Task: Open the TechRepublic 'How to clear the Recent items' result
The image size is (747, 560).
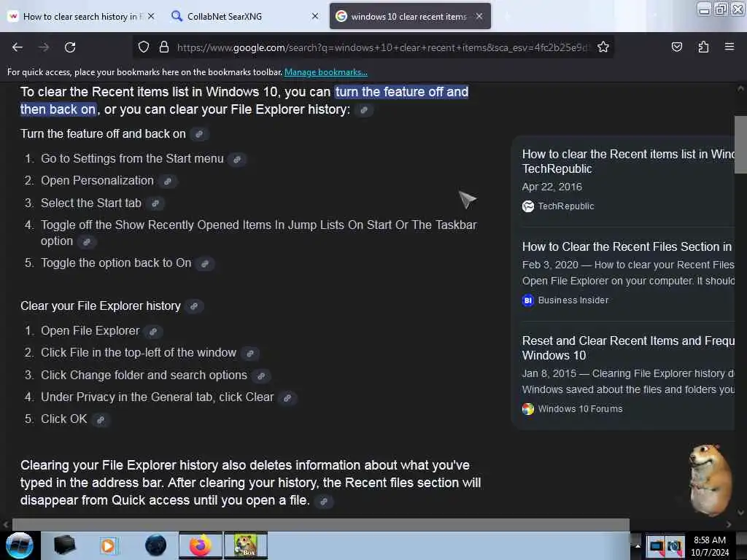Action: tap(628, 161)
